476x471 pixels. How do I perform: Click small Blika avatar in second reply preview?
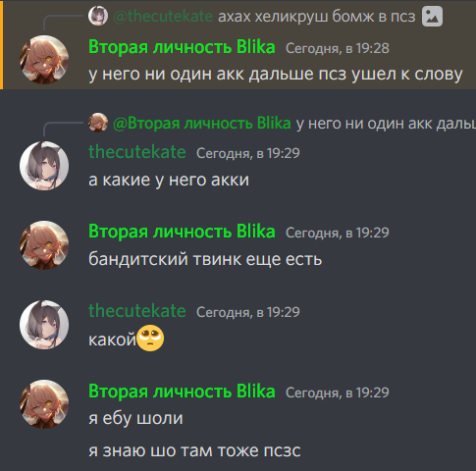coord(98,123)
